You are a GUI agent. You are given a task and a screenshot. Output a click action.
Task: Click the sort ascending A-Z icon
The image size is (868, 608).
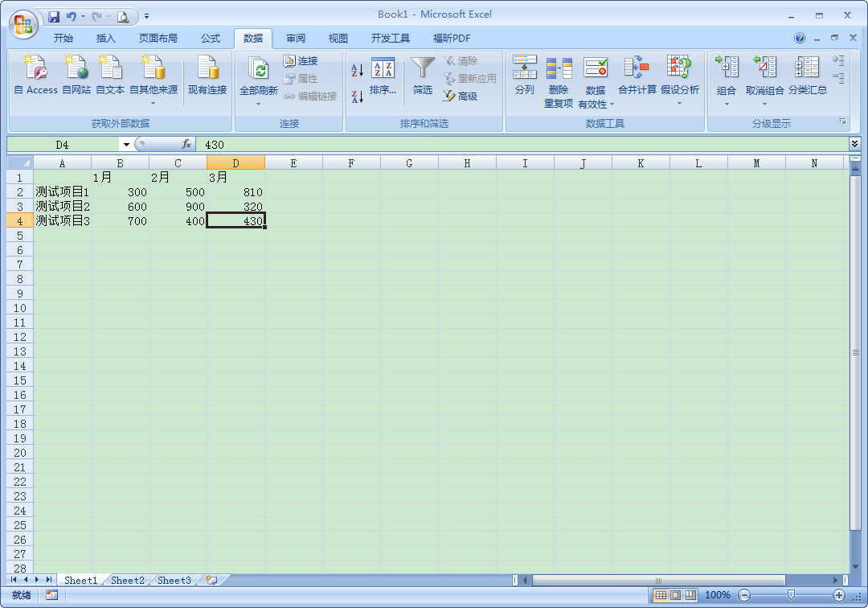click(358, 71)
